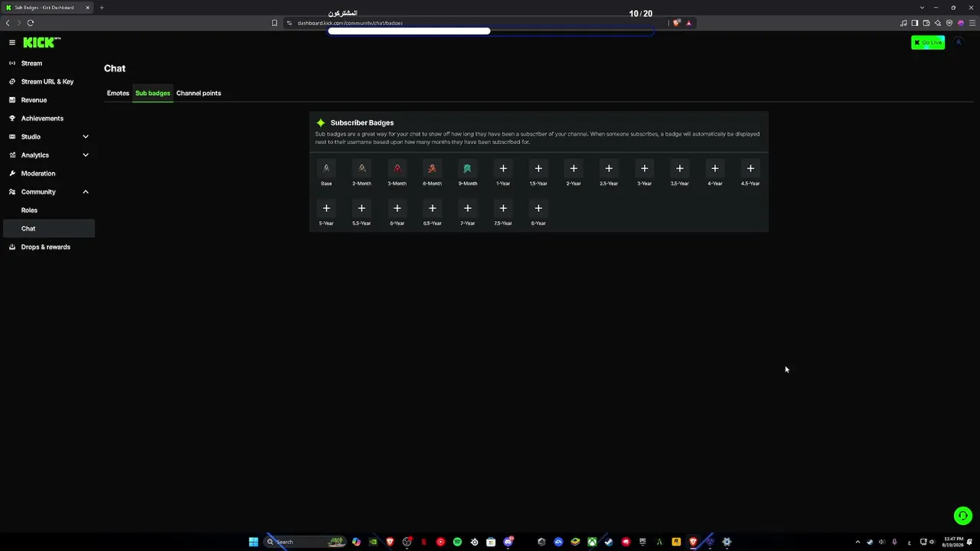Open Spotify from the taskbar
The image size is (980, 551).
tap(457, 542)
